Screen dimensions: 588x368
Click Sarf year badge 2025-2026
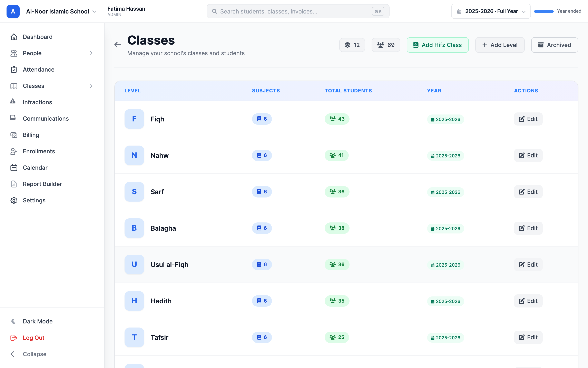(445, 192)
